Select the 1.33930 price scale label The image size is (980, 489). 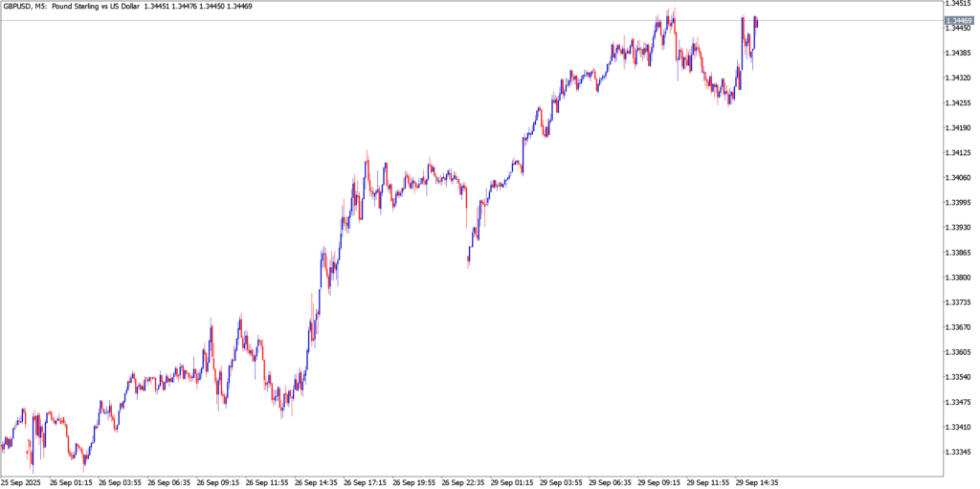[959, 228]
